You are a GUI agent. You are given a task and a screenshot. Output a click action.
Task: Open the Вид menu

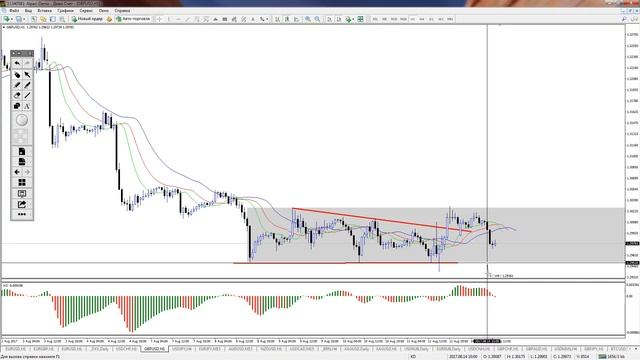point(29,11)
